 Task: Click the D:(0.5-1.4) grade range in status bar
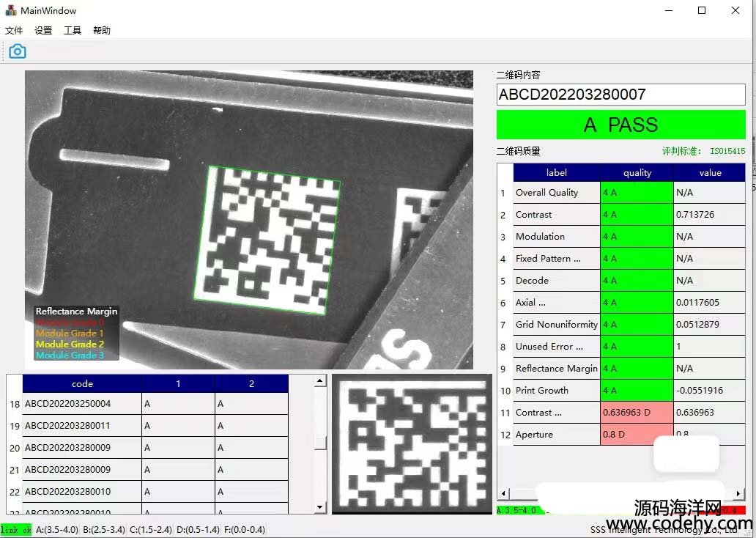[198, 529]
